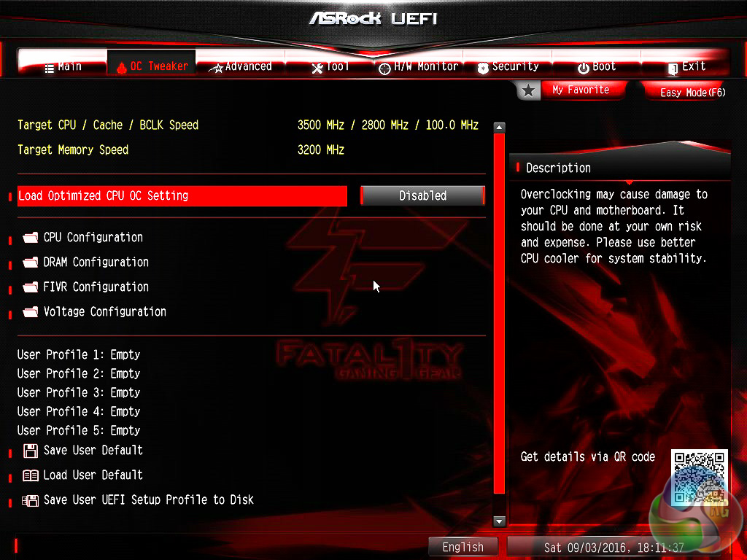Click the Voltage Configuration folder icon
The height and width of the screenshot is (560, 747).
[31, 311]
